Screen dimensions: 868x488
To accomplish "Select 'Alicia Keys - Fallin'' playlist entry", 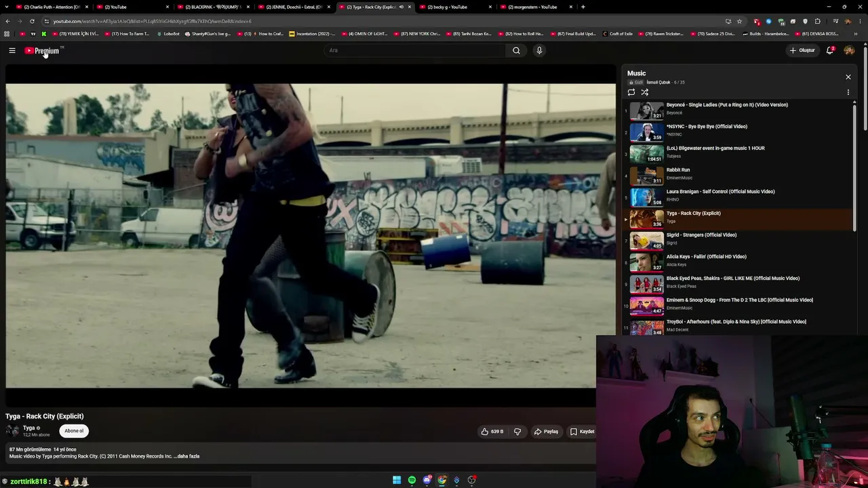I will pos(738,262).
